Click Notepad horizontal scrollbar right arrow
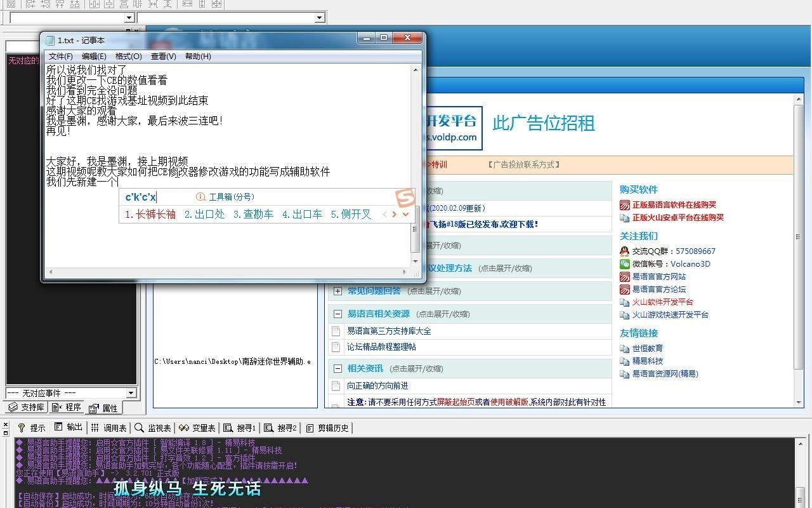Screen dimensions: 812x508 [x=405, y=272]
